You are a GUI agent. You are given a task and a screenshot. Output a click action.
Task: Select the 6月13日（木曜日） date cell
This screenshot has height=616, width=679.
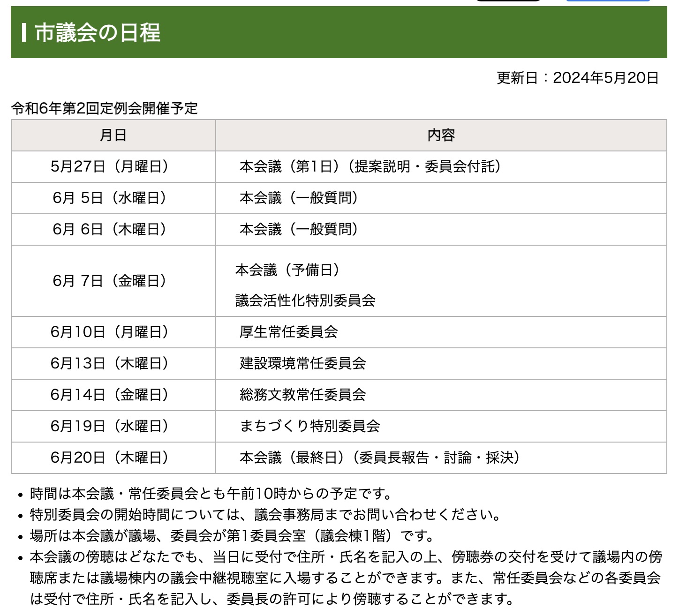coord(113,364)
